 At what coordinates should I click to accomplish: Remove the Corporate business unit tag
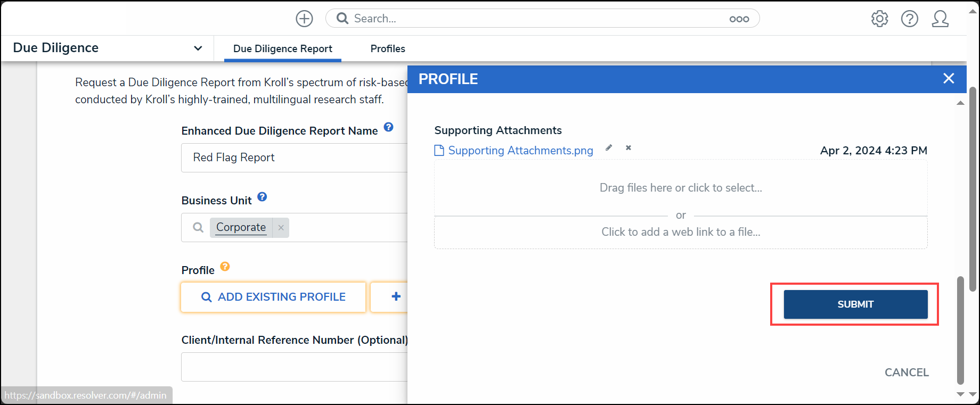tap(281, 228)
